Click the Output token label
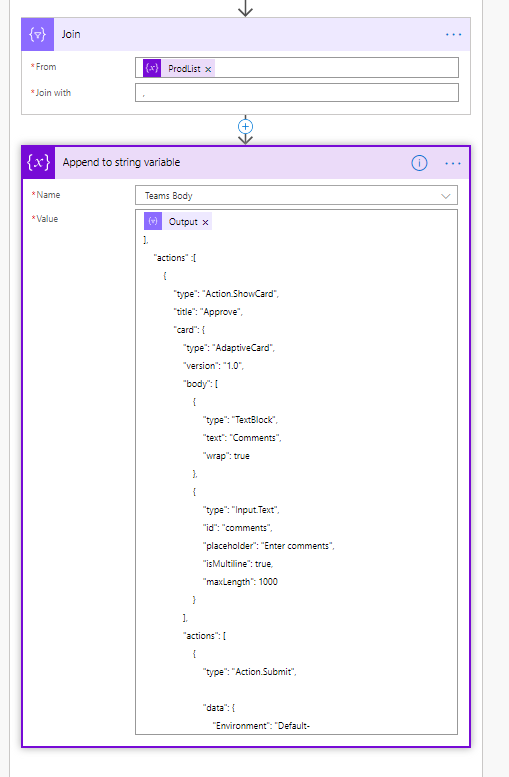This screenshot has height=777, width=509. [x=183, y=222]
